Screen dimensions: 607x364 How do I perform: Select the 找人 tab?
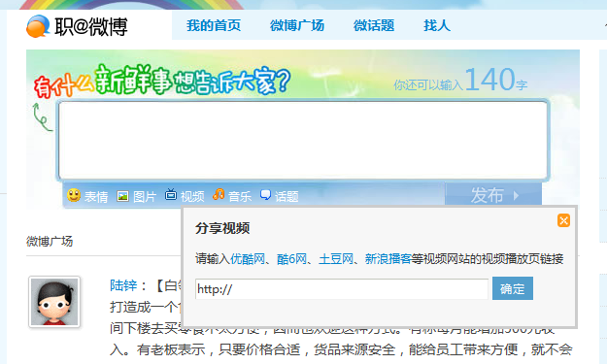pyautogui.click(x=437, y=25)
